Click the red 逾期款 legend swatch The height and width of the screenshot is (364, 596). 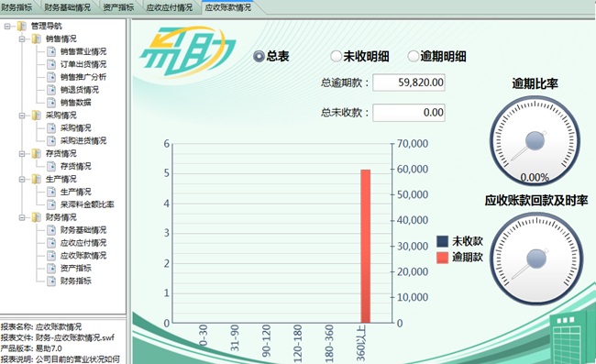(x=443, y=258)
